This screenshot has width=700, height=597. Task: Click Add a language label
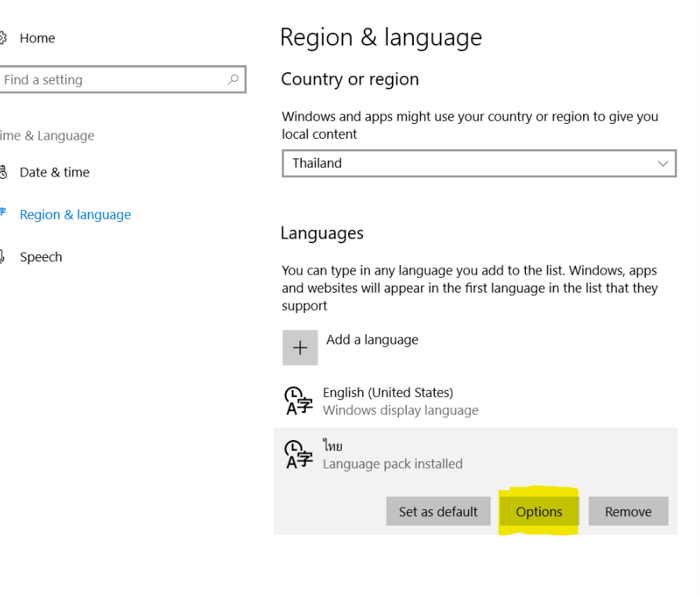372,340
